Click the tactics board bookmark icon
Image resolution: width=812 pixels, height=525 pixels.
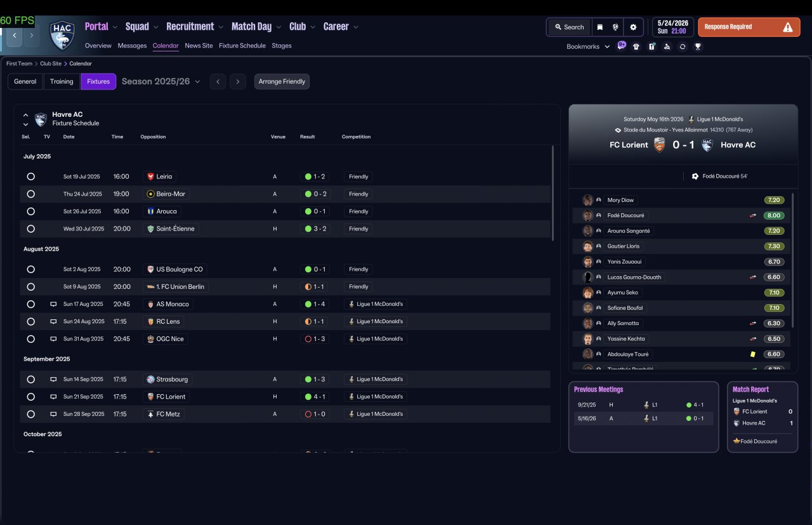pyautogui.click(x=652, y=46)
